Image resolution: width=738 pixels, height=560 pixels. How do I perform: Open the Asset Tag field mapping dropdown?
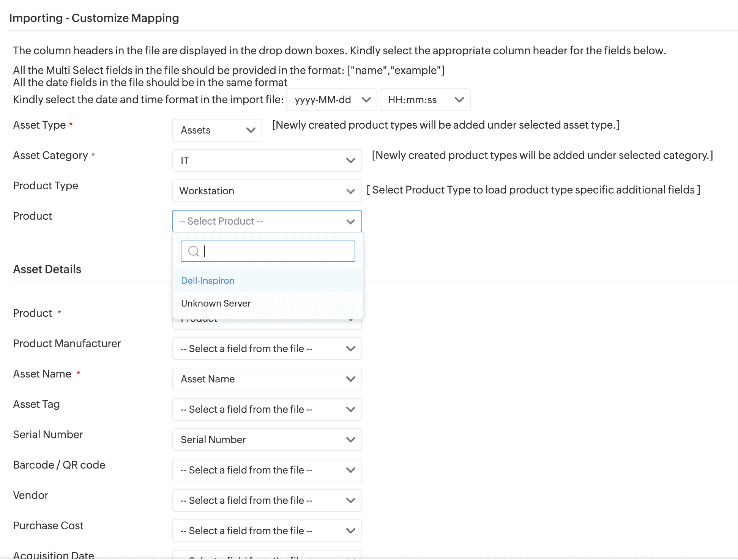pyautogui.click(x=266, y=409)
